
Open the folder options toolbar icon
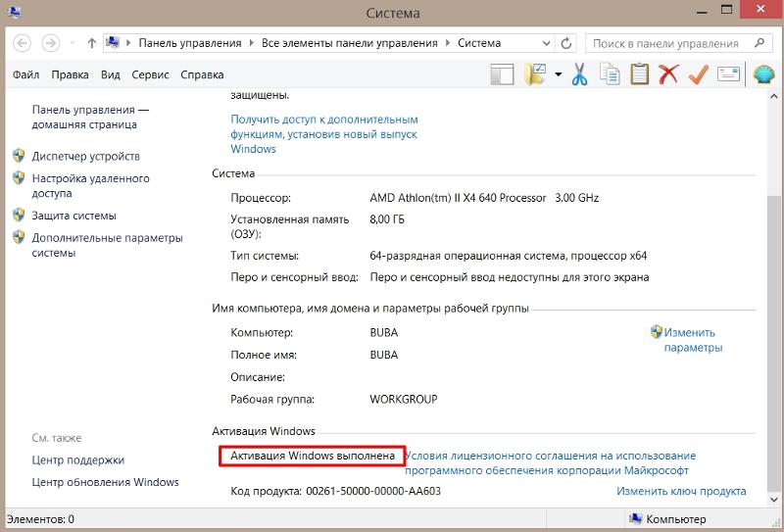[535, 74]
